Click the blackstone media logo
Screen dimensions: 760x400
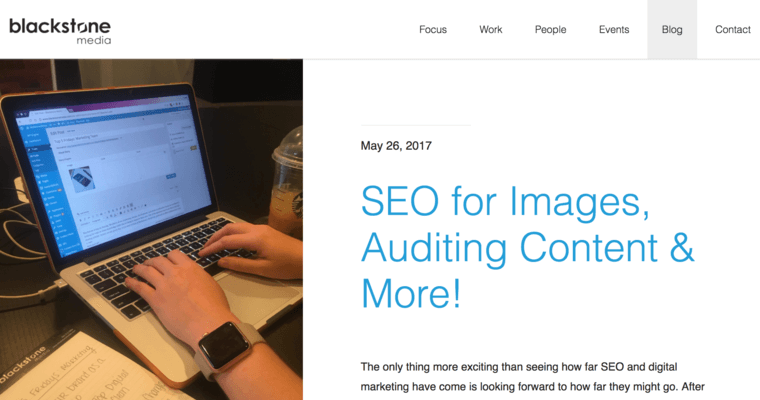coord(60,31)
